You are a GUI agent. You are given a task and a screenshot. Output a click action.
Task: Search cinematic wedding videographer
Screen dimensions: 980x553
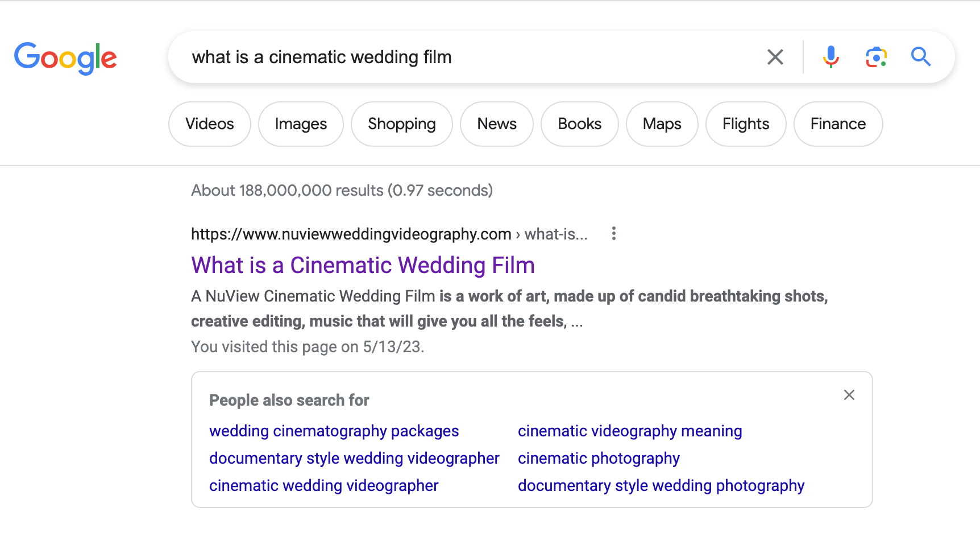pyautogui.click(x=323, y=486)
